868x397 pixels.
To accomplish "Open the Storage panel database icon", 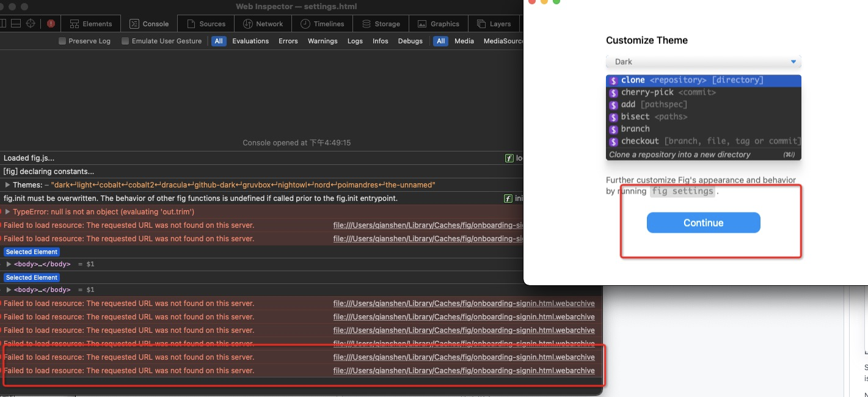I will pyautogui.click(x=367, y=23).
